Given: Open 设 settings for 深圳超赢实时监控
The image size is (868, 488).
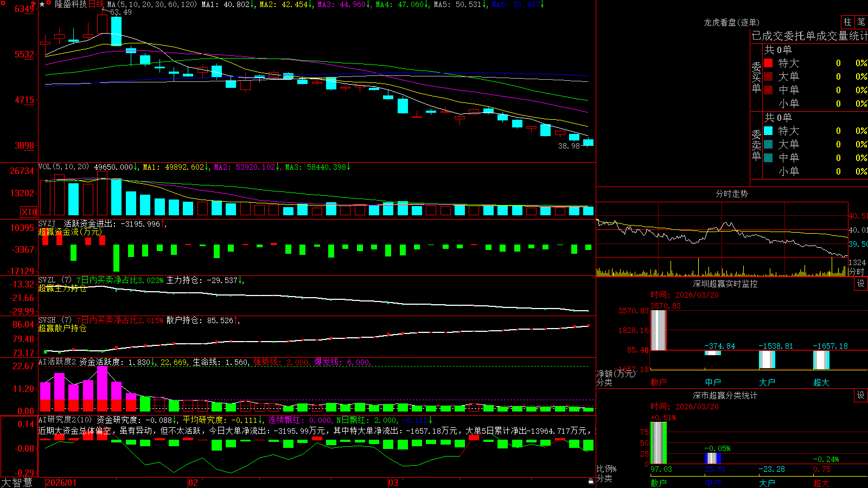Looking at the screenshot, I should (x=861, y=284).
